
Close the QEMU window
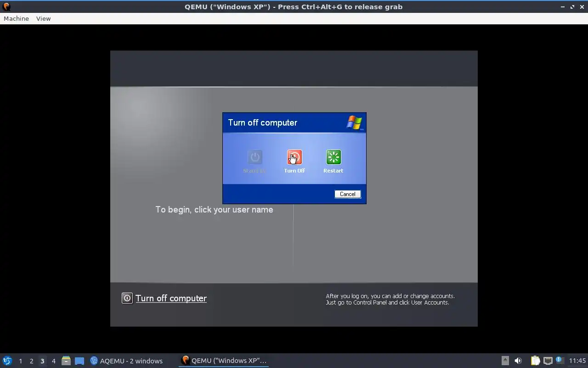click(x=582, y=7)
